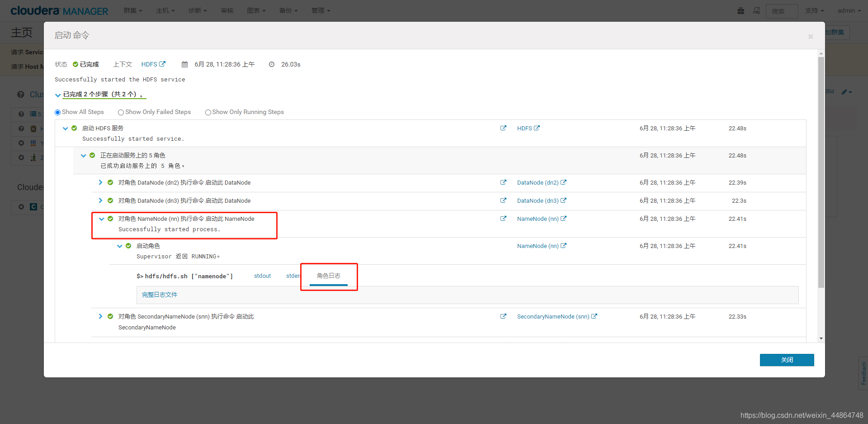The width and height of the screenshot is (868, 424).
Task: Expand the SecondaryNameNode (snn) command step
Action: point(100,316)
